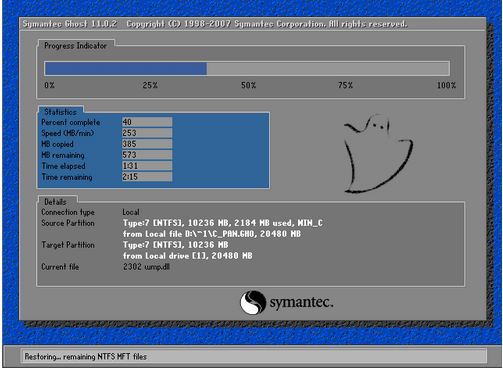Select the Details panel label

(55, 202)
